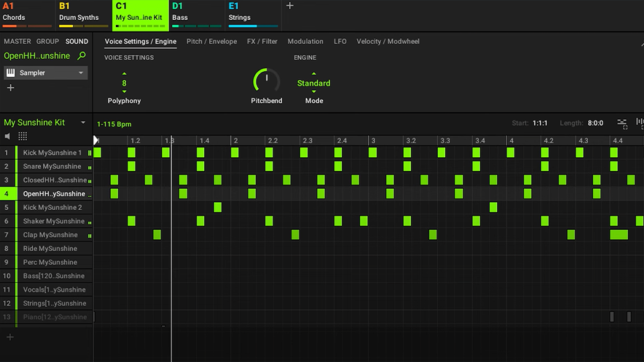The height and width of the screenshot is (362, 644).
Task: Select the MASTER channel button
Action: click(x=17, y=41)
